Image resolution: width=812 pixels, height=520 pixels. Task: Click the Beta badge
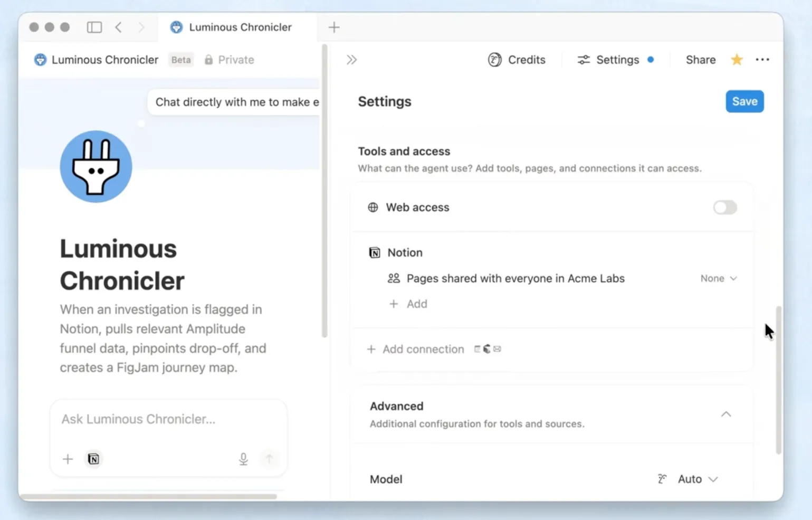click(x=181, y=60)
